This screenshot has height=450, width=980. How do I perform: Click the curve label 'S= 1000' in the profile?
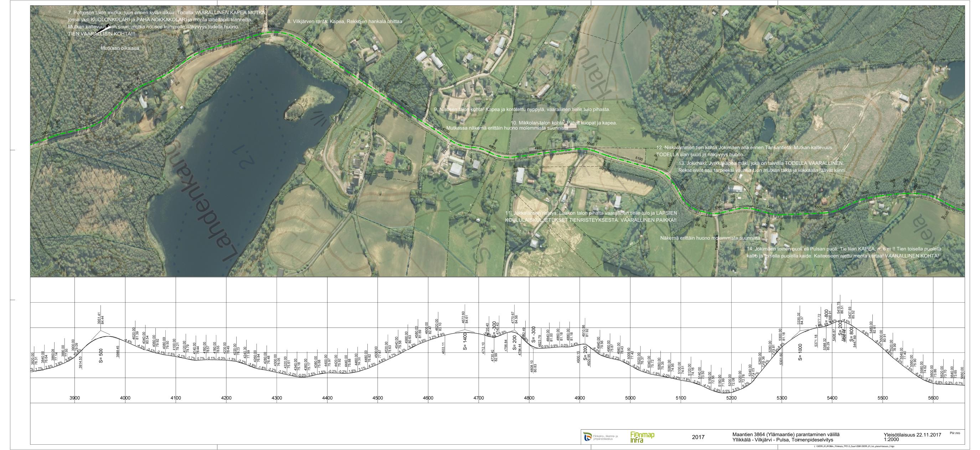800,352
